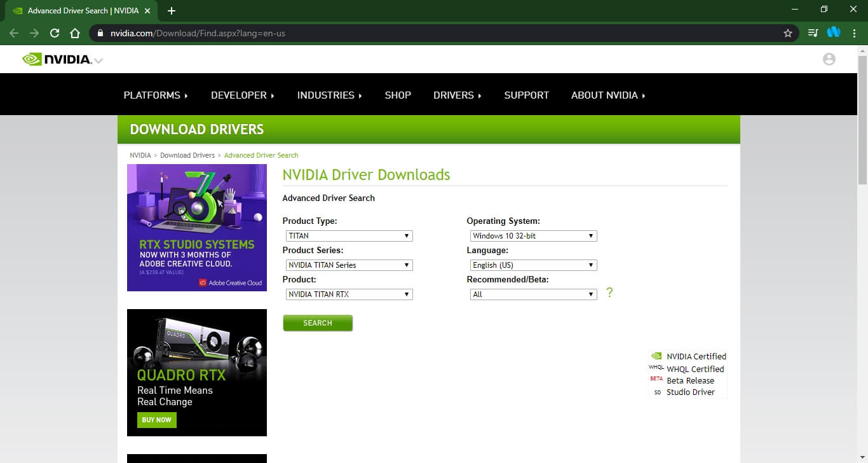Click BUY NOW on Quadro RTX ad
This screenshot has width=868, height=463.
tap(157, 420)
